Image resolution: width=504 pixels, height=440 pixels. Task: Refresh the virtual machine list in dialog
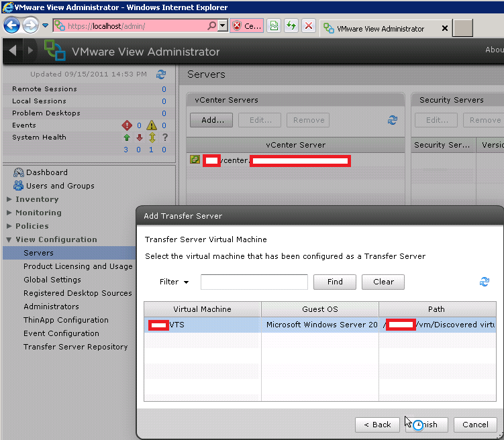(x=484, y=282)
